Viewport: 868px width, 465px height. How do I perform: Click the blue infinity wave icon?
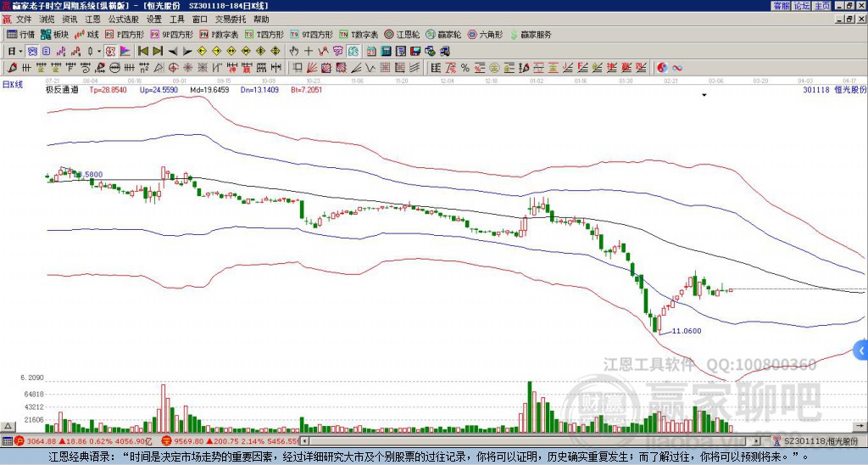[676, 68]
